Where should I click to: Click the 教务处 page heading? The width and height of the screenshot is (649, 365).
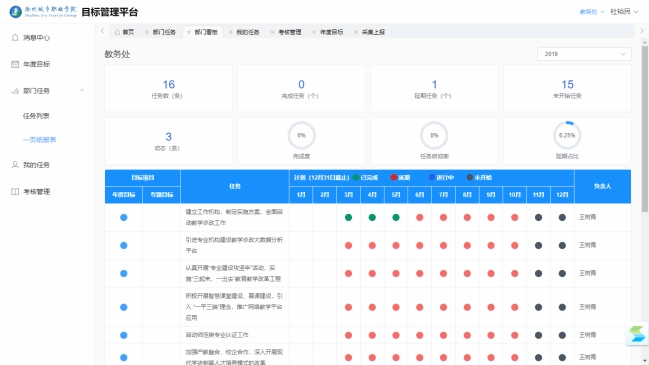point(117,54)
